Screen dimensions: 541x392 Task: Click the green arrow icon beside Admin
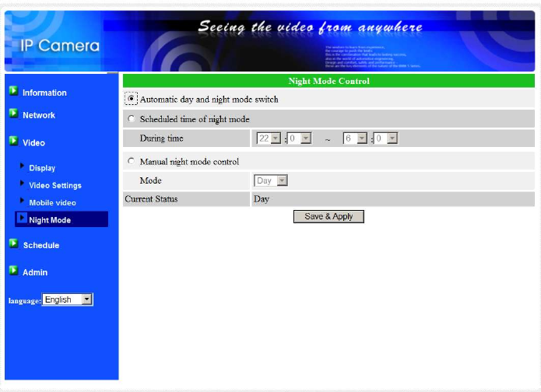click(13, 271)
